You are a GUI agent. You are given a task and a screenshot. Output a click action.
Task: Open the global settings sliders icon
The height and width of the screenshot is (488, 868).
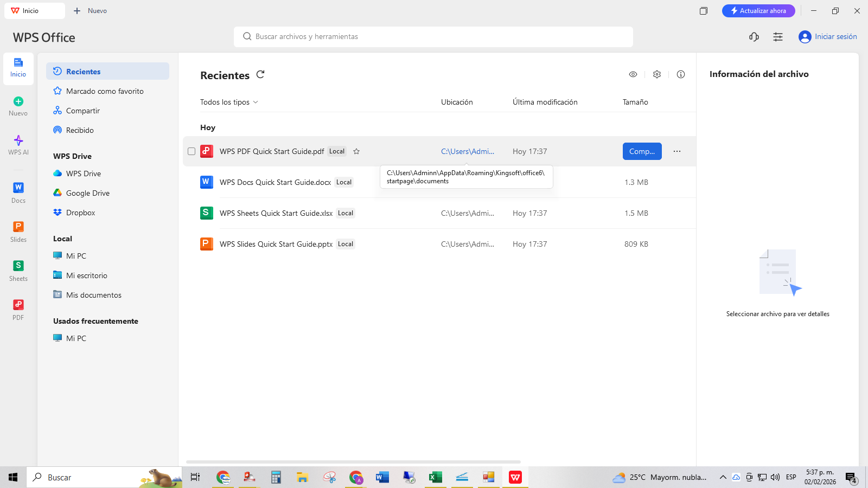point(778,37)
